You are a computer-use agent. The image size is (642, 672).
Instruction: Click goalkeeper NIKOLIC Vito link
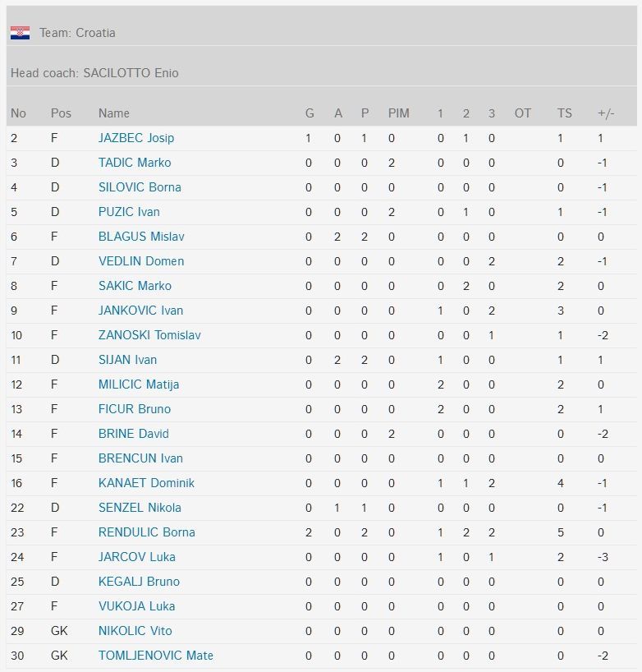point(135,631)
